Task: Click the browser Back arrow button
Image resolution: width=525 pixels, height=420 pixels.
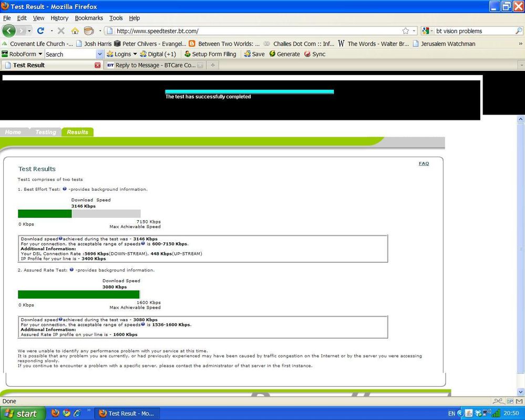Action: [x=9, y=31]
